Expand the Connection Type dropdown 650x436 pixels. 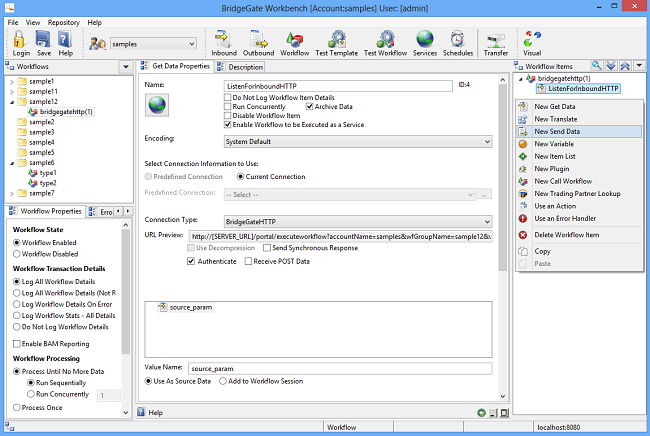pos(358,221)
